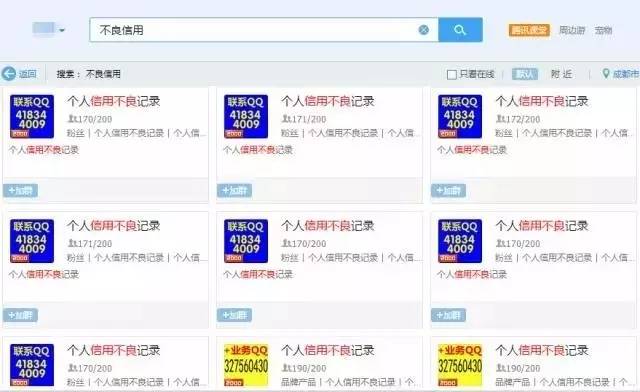Enable the 只看在线 checkbox
Screen dimensions: 640x392
coord(451,74)
